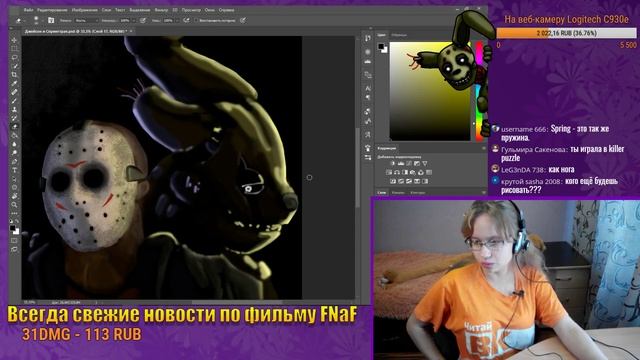
Task: Select the Ellipse shape tool
Action: click(14, 187)
